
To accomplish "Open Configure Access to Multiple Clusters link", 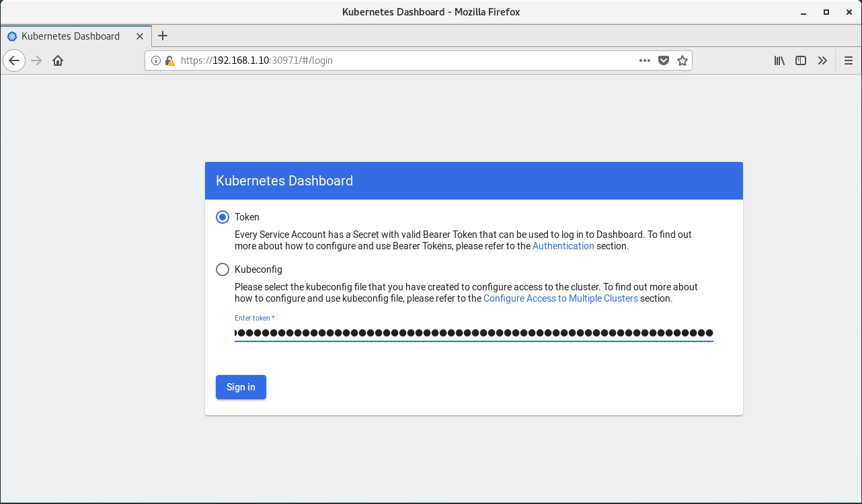I will click(560, 298).
